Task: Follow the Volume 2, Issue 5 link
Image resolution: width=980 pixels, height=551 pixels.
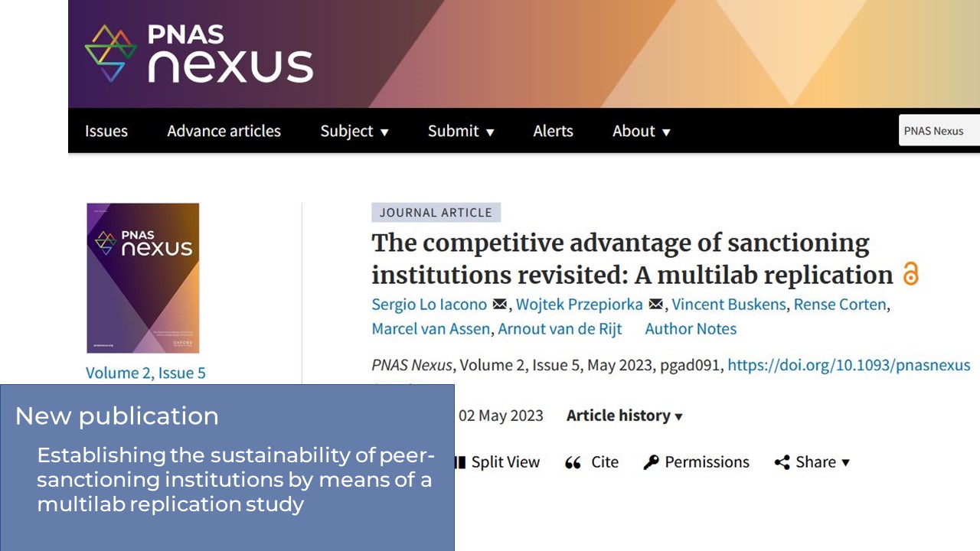Action: point(145,373)
